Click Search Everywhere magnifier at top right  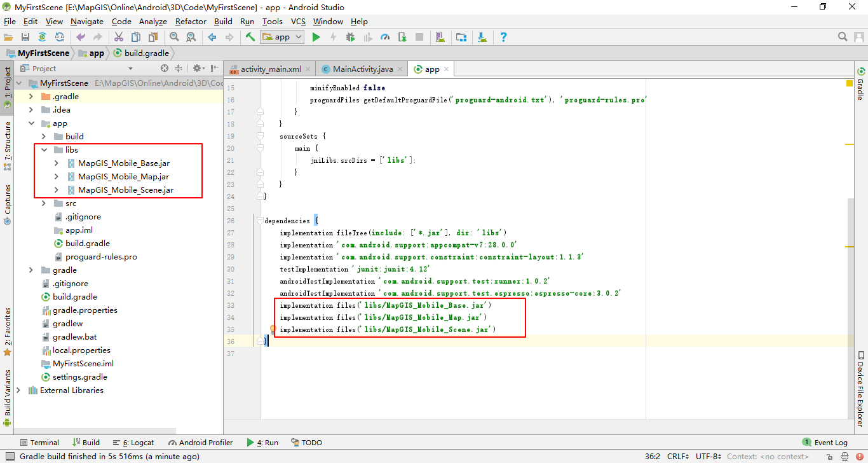click(843, 37)
